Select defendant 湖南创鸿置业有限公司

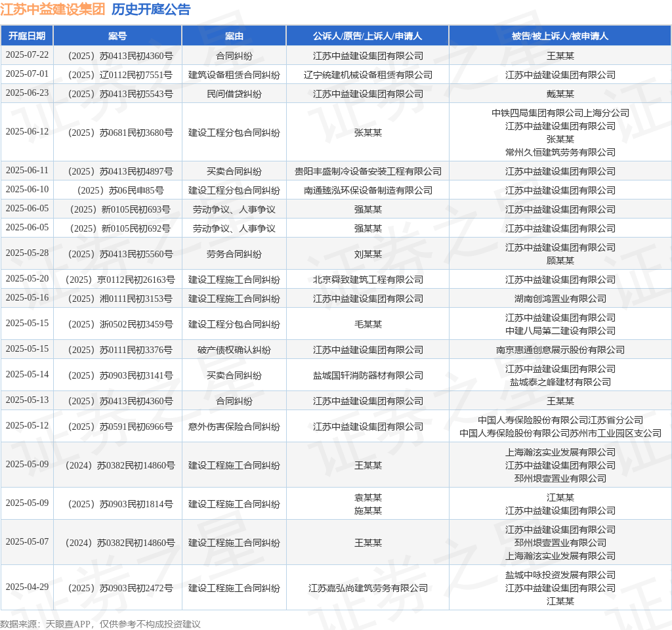click(560, 299)
